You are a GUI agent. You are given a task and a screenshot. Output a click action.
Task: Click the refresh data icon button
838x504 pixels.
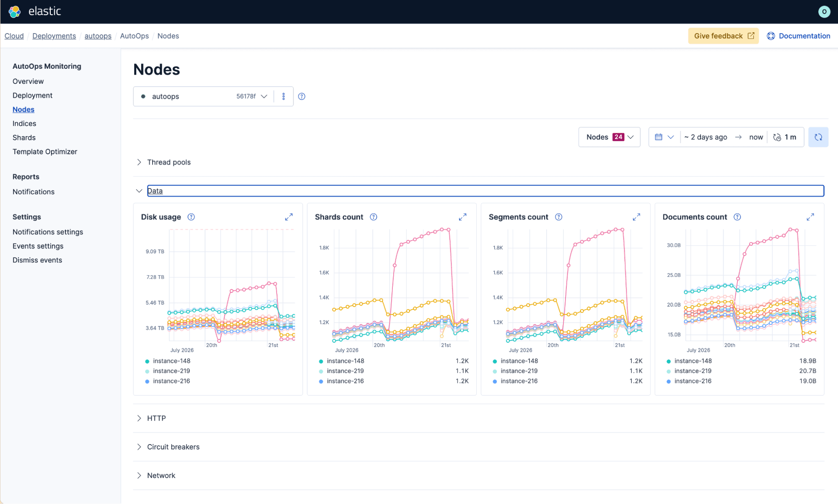[x=818, y=137]
